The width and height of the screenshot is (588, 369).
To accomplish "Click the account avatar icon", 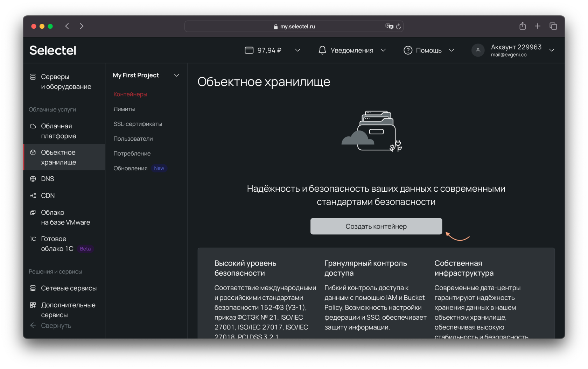I will pos(478,50).
